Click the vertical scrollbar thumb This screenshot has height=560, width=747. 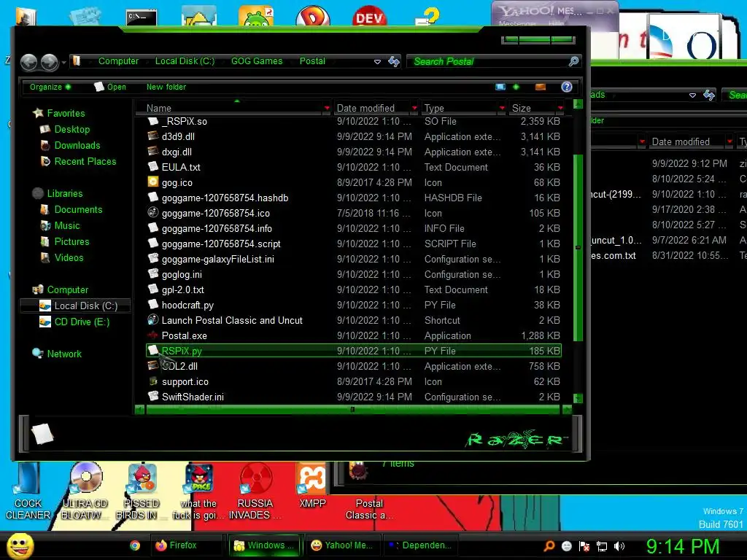578,248
